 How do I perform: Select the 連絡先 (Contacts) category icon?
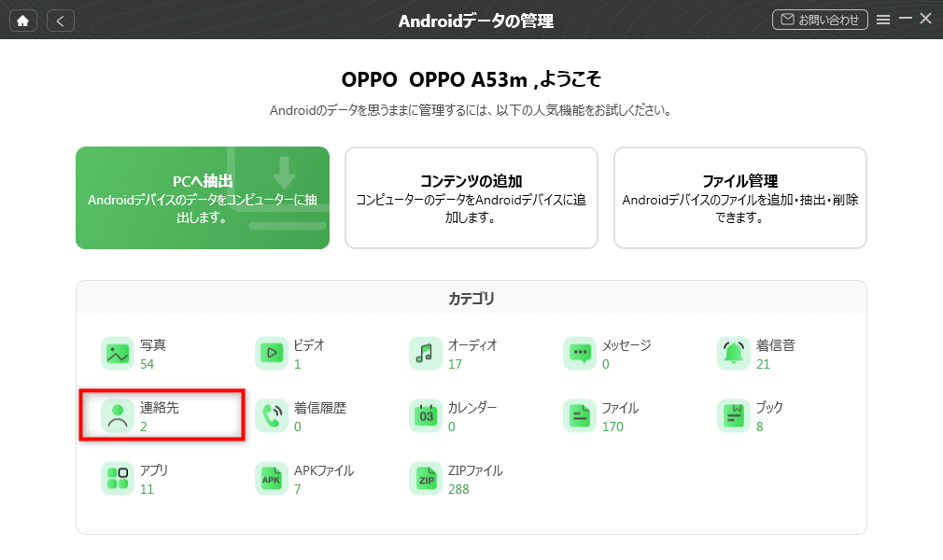118,416
